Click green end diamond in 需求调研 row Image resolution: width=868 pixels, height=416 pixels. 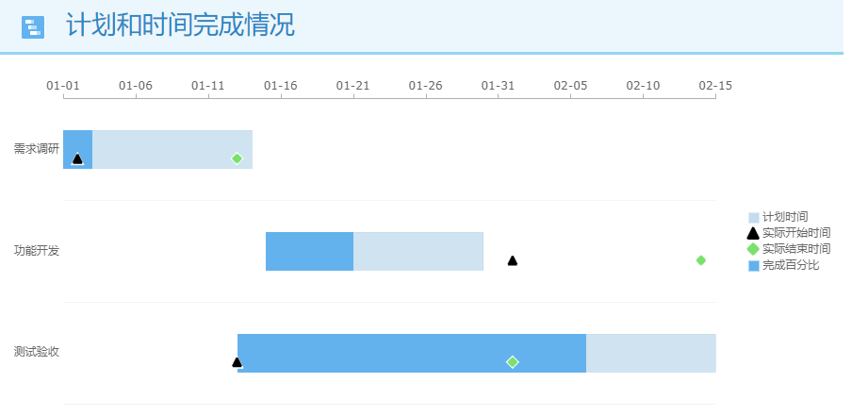(237, 158)
